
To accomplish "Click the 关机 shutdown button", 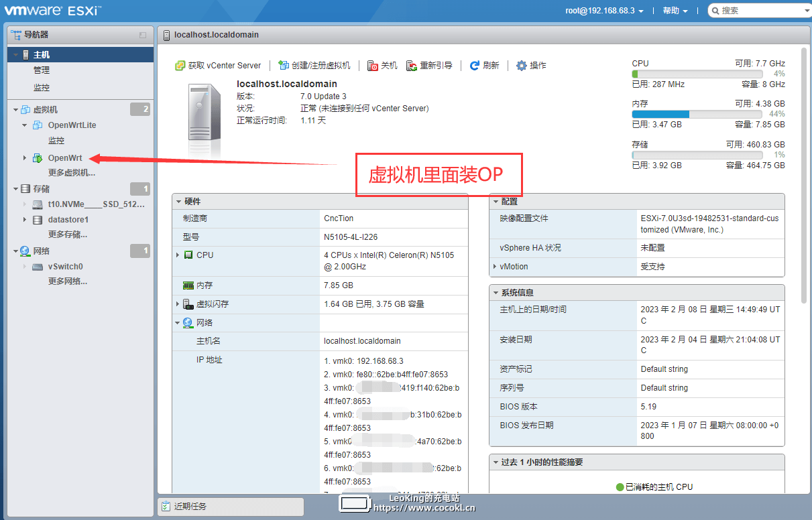I will coord(383,65).
